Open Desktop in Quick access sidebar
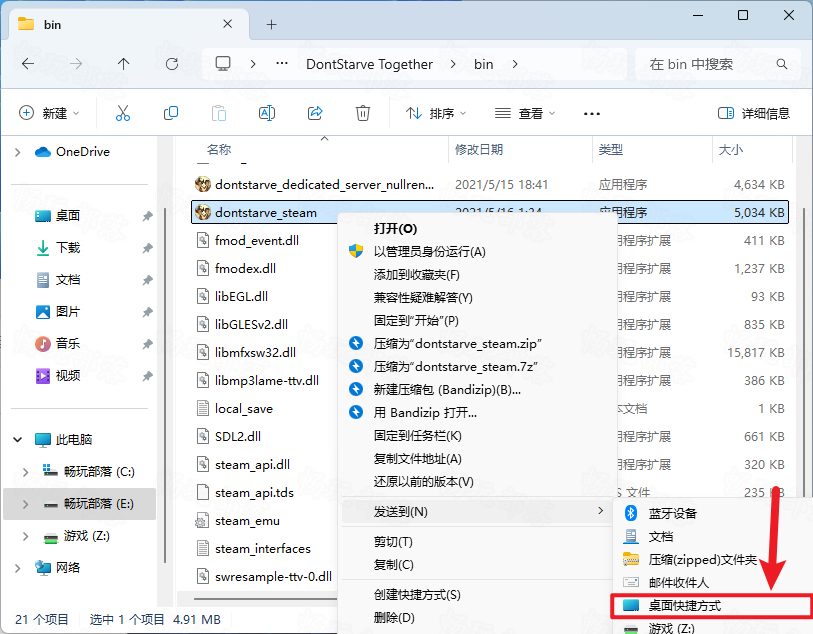 [67, 216]
